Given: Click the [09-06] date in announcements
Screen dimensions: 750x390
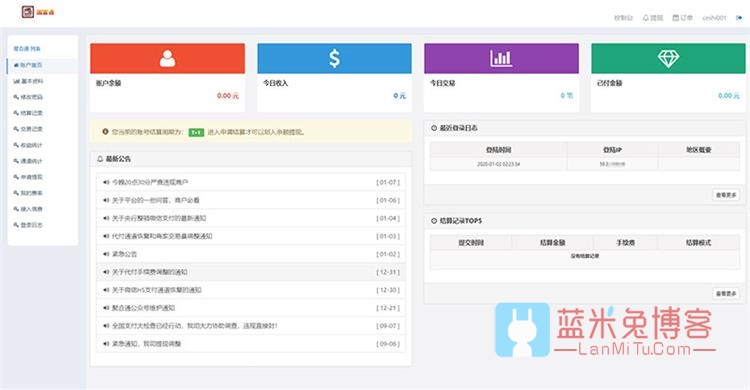Looking at the screenshot, I should pyautogui.click(x=388, y=344).
